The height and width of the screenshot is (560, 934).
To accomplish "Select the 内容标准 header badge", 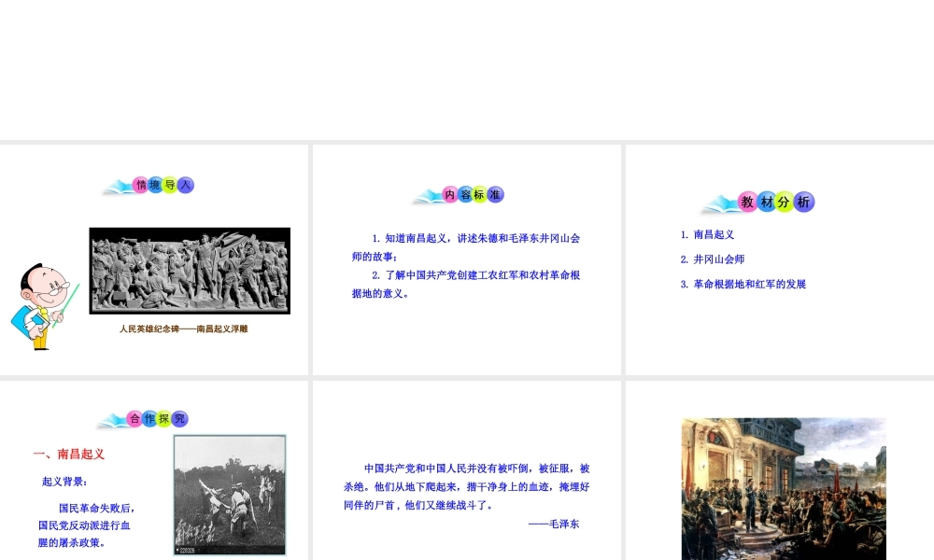I will (x=473, y=194).
